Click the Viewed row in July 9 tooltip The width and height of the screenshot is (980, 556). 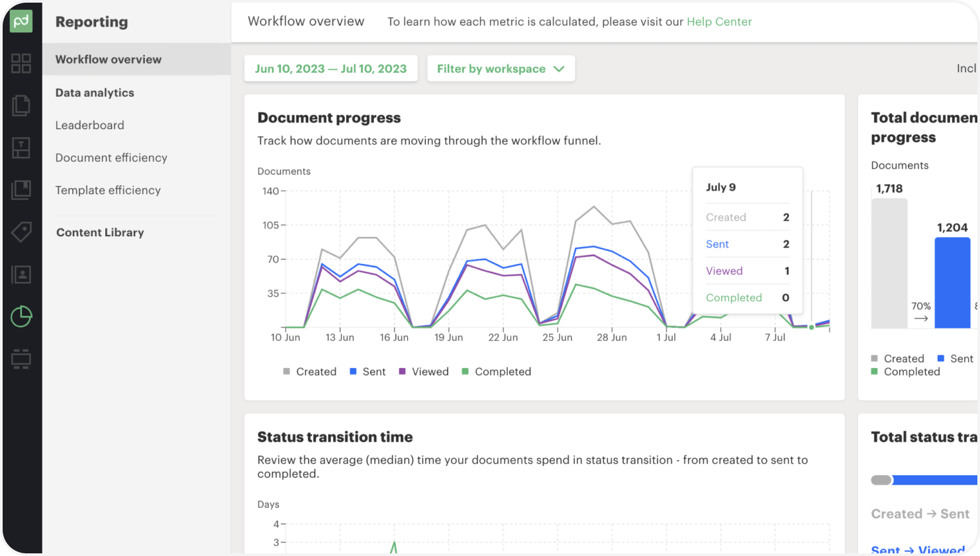748,271
